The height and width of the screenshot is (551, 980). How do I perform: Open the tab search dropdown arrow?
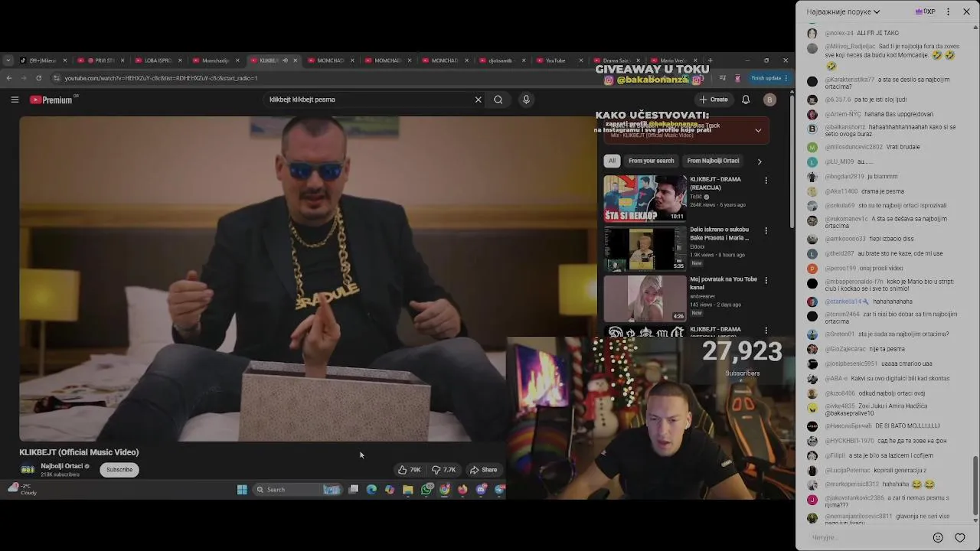[8, 60]
